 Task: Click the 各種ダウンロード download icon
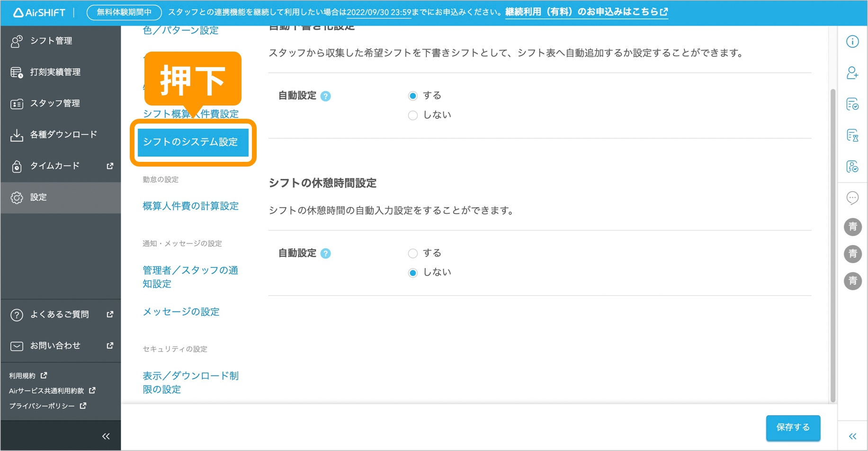point(17,134)
